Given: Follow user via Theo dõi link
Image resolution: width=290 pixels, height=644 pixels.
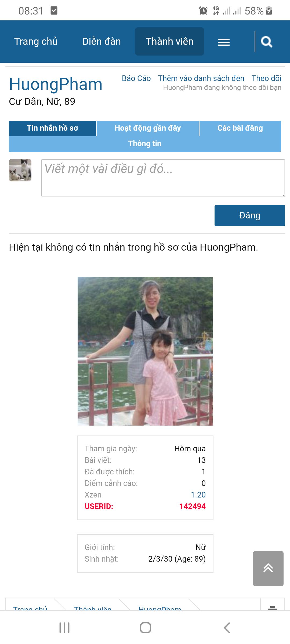Looking at the screenshot, I should [x=266, y=78].
